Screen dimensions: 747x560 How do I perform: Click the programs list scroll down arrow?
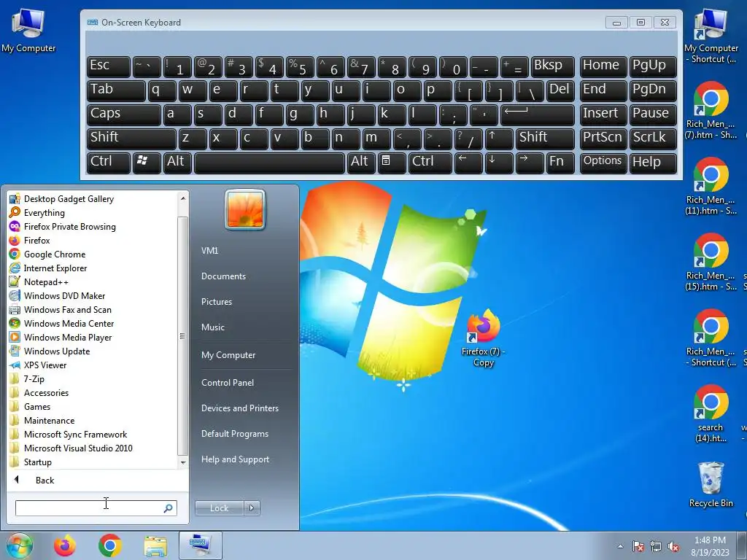tap(183, 462)
